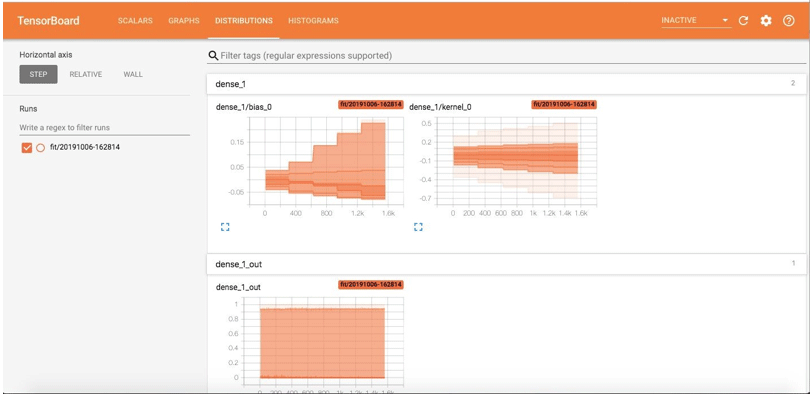Click the dense_1/kernel_0 chart title

440,107
